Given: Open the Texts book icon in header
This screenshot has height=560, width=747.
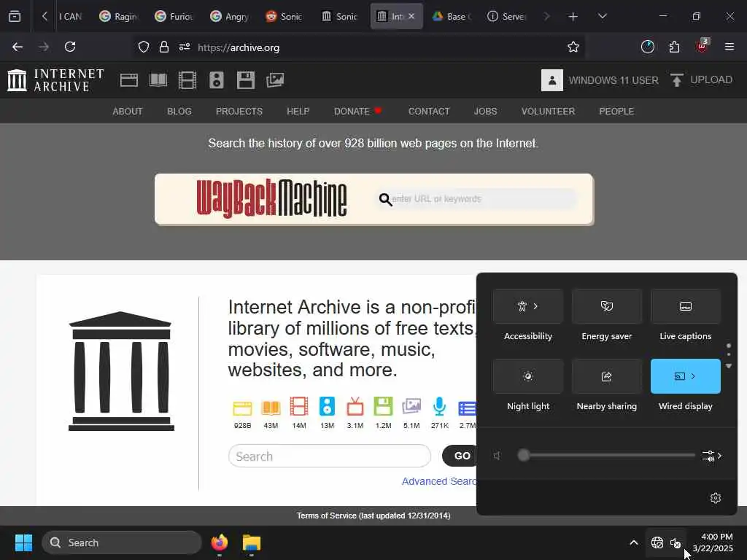Looking at the screenshot, I should [158, 80].
